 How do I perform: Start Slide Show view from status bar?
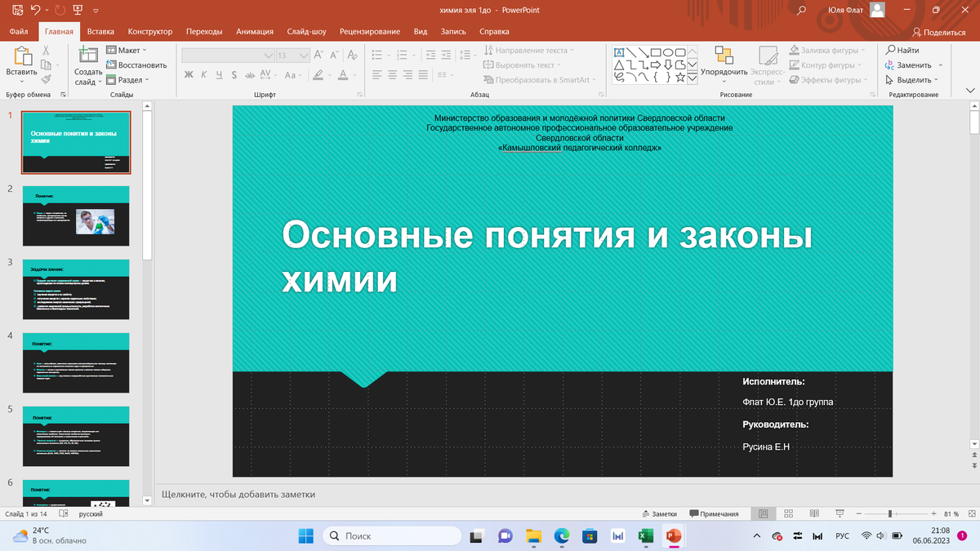tap(840, 513)
